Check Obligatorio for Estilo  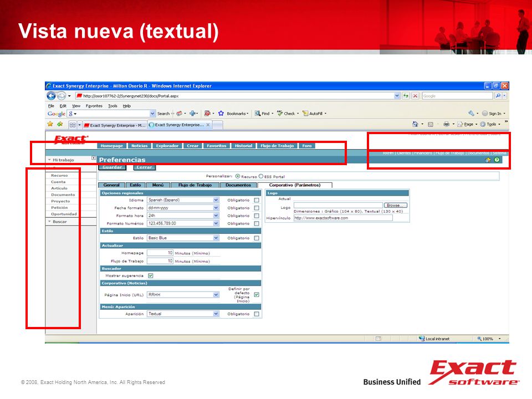257,238
